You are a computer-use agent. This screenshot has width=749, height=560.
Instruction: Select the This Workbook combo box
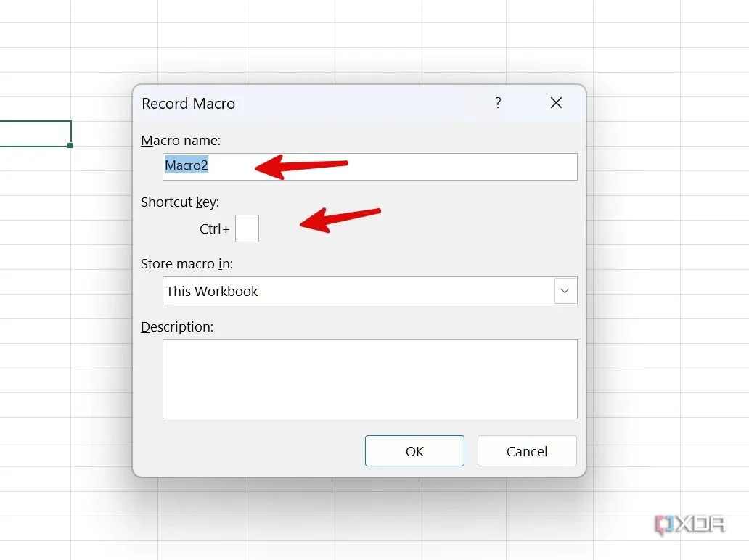click(x=369, y=291)
